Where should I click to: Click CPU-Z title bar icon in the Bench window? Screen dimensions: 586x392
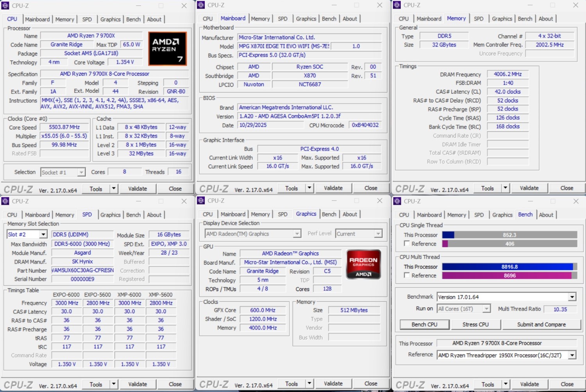click(397, 201)
